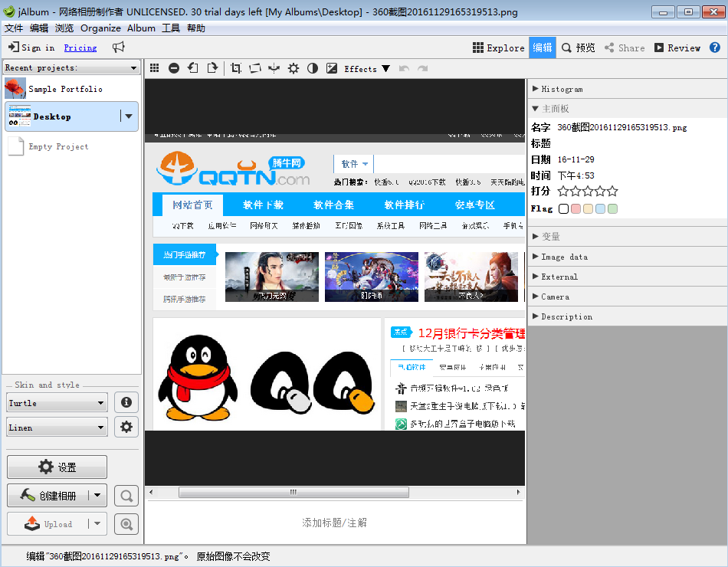Click the Sign in icon
The width and height of the screenshot is (728, 567).
(x=14, y=47)
